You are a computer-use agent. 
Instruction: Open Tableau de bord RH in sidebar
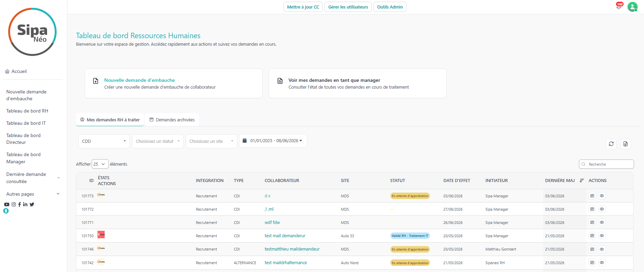27,111
